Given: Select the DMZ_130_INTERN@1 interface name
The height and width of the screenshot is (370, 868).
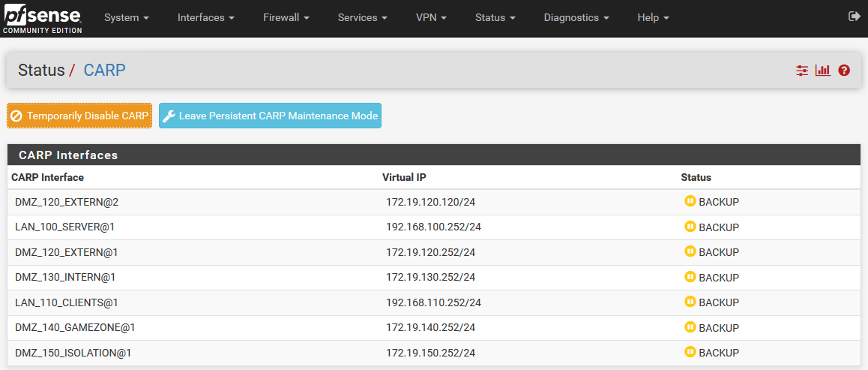Looking at the screenshot, I should pyautogui.click(x=65, y=278).
